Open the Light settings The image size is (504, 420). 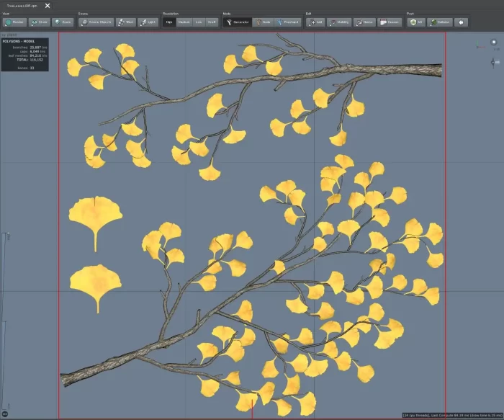click(148, 22)
